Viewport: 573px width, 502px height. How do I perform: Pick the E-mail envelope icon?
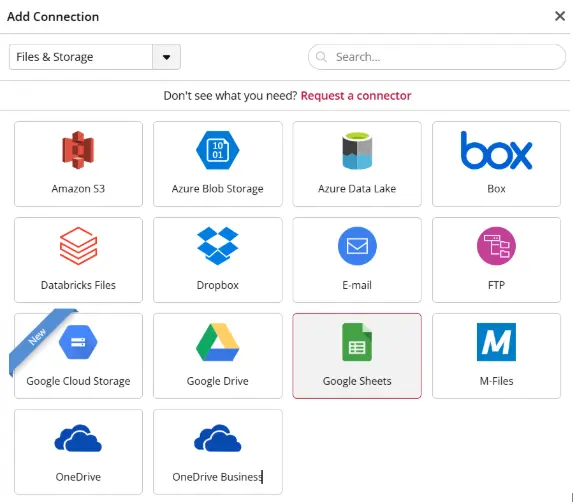pyautogui.click(x=357, y=246)
